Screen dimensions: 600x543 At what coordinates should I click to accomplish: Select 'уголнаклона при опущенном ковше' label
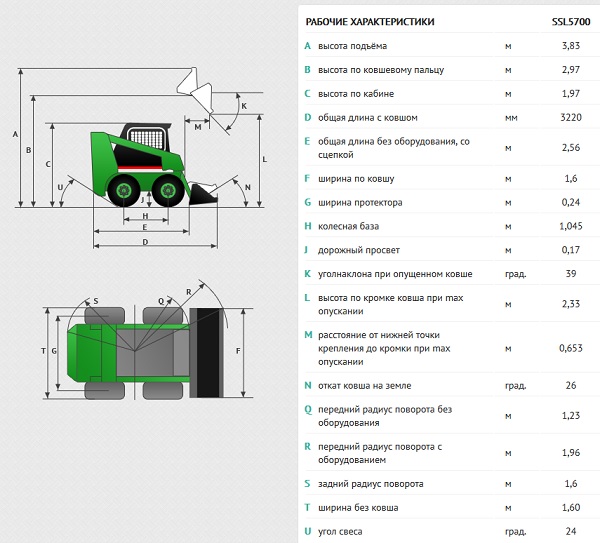(395, 274)
